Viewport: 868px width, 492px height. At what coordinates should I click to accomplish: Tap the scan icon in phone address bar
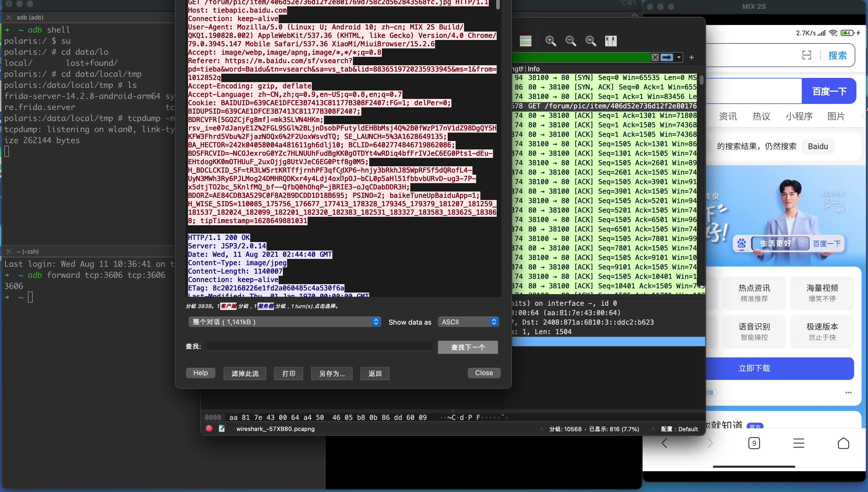click(807, 55)
